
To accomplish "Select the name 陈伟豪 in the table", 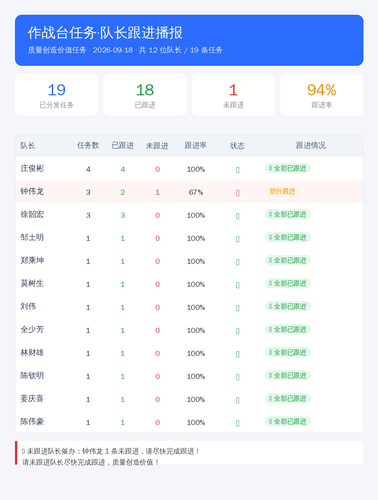I will point(32,421).
